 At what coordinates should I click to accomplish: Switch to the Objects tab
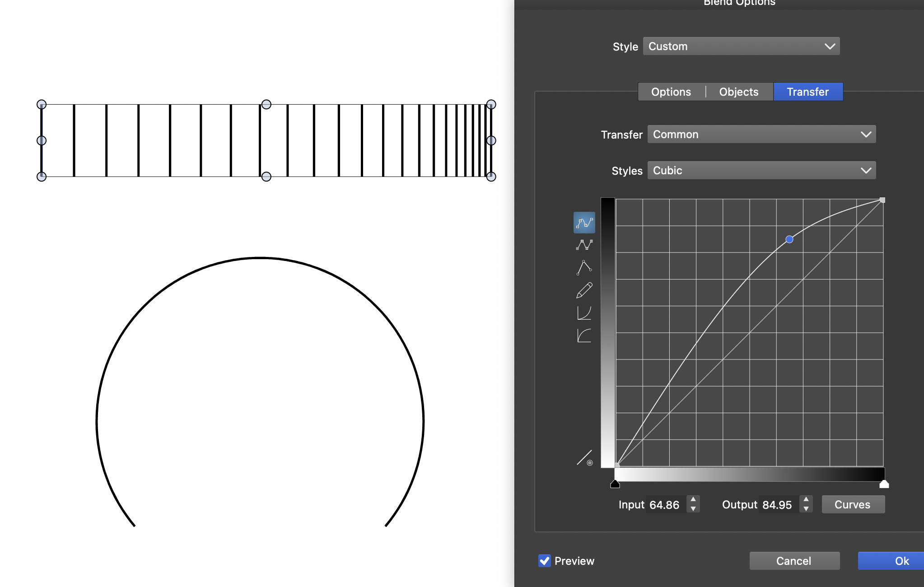pos(738,92)
